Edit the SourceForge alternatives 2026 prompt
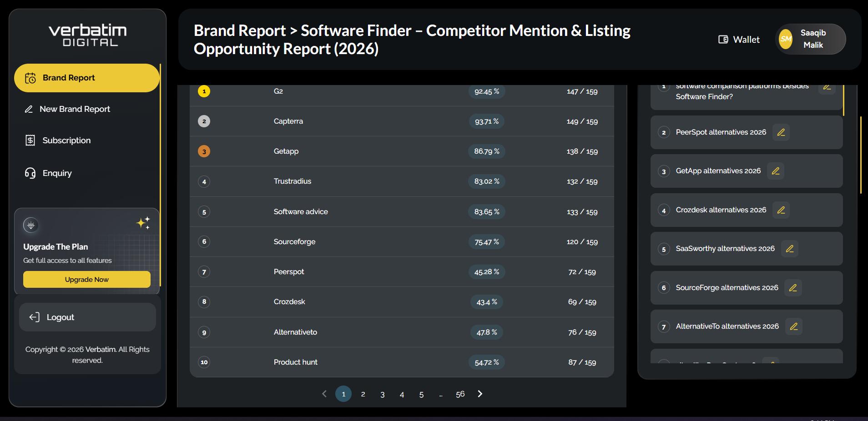The height and width of the screenshot is (421, 868). (793, 288)
